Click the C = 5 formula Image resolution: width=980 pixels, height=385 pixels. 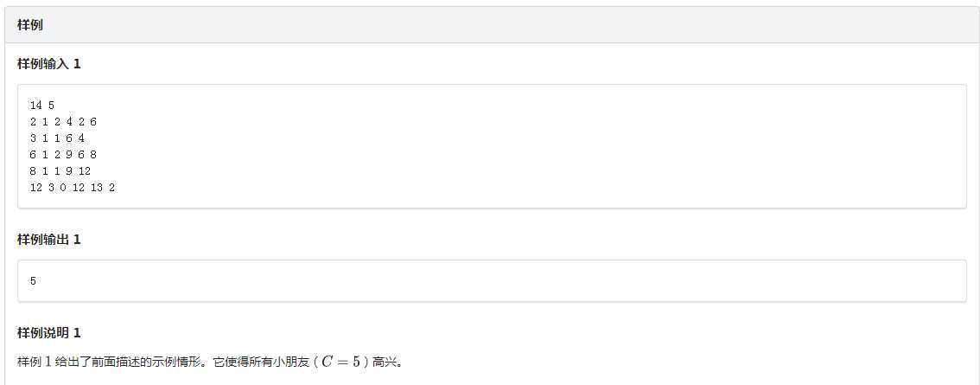tap(340, 362)
